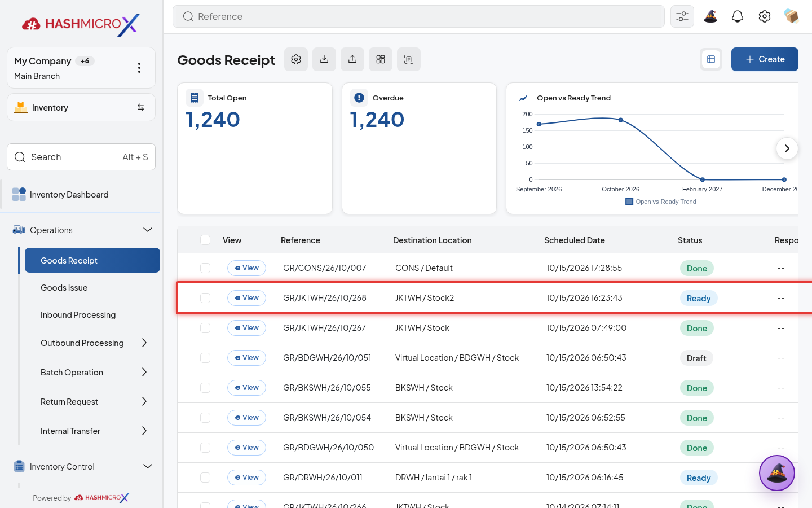
Task: View receipt GR/CONS/26/10/007
Action: tap(246, 268)
